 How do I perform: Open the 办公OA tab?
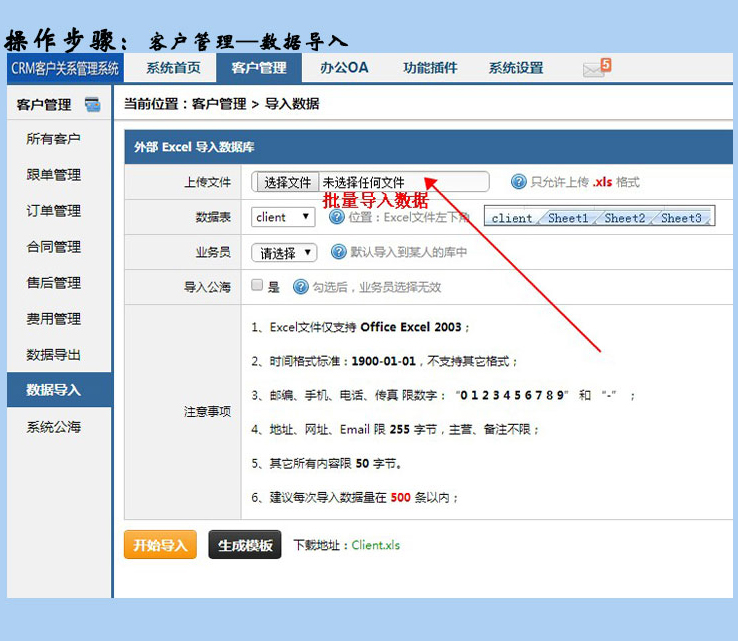click(x=344, y=68)
